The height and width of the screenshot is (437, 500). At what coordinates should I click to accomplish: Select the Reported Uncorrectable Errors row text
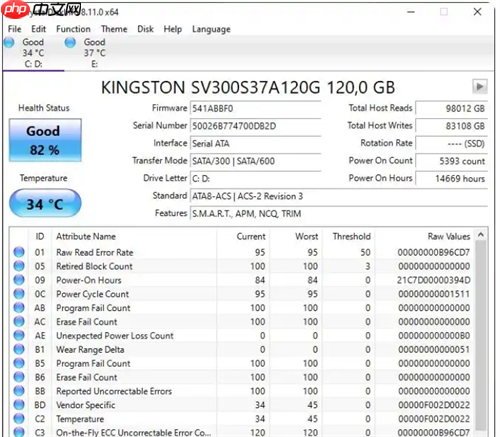(x=114, y=391)
